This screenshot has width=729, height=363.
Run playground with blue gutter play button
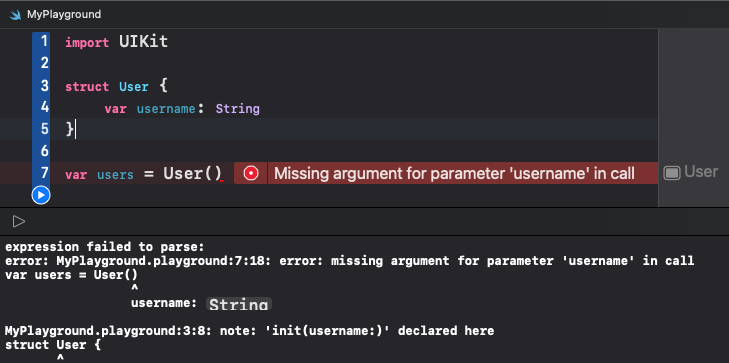(41, 195)
